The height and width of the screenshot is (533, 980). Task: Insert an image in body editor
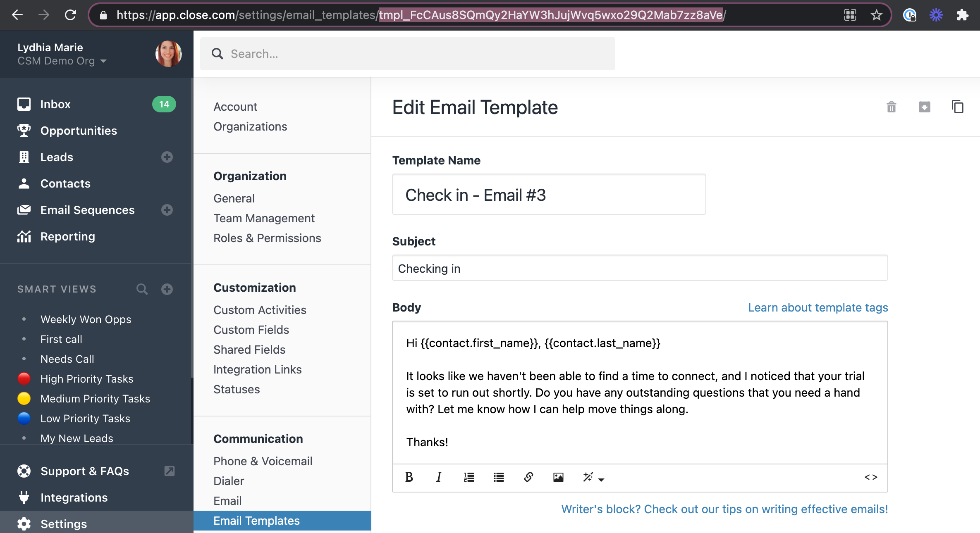(x=558, y=477)
